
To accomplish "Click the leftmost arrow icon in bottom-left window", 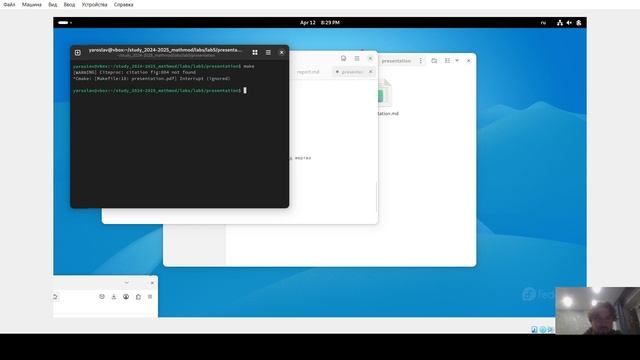I will (56, 297).
